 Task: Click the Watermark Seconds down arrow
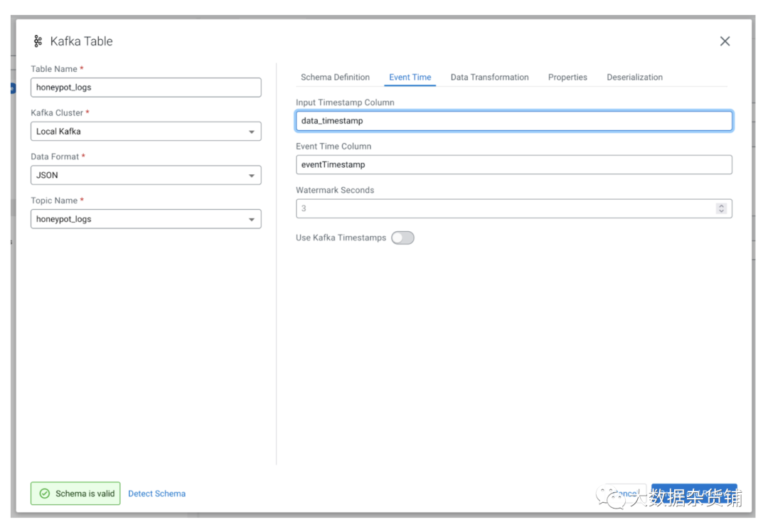click(x=722, y=211)
